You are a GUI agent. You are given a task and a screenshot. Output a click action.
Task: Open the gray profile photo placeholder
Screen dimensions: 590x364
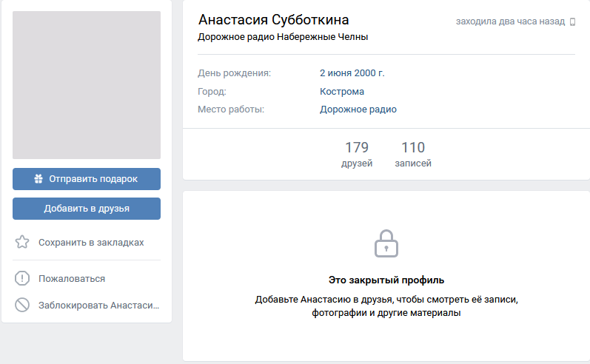pyautogui.click(x=87, y=85)
